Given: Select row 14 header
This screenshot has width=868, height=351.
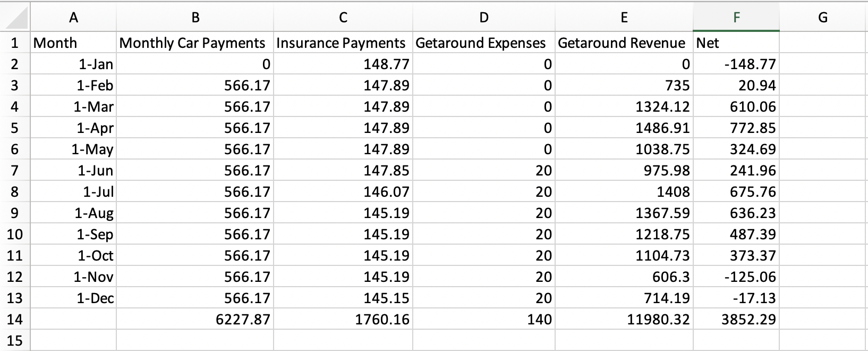Looking at the screenshot, I should tap(15, 319).
